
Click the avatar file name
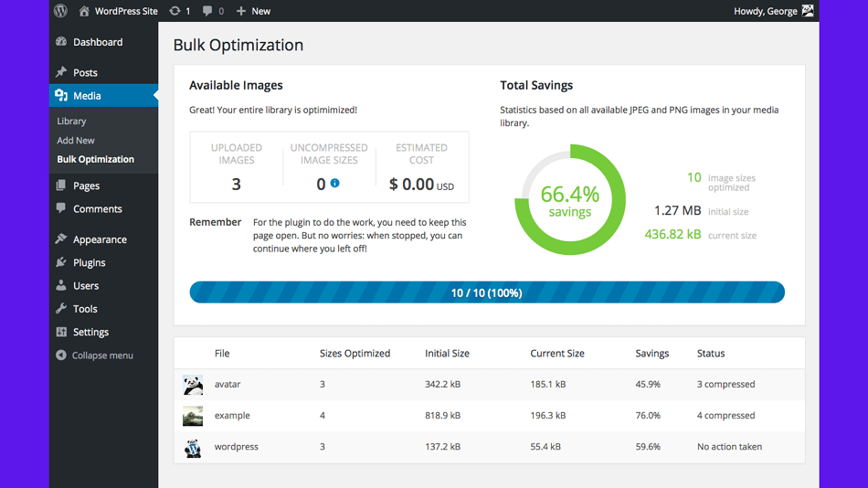[x=228, y=384]
